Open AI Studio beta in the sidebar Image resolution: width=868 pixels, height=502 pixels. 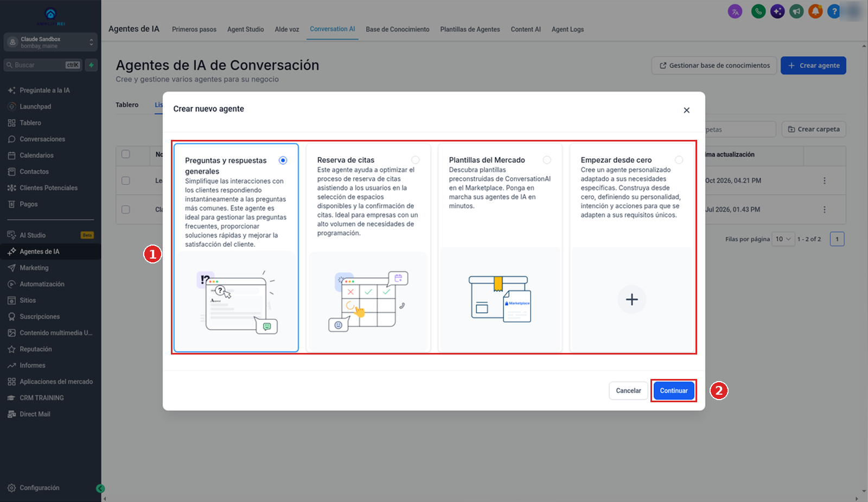click(x=50, y=235)
